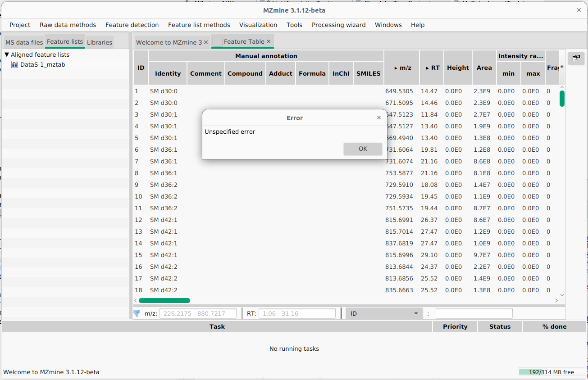Switch to the Libraries tab
This screenshot has height=380, width=588.
coord(99,42)
